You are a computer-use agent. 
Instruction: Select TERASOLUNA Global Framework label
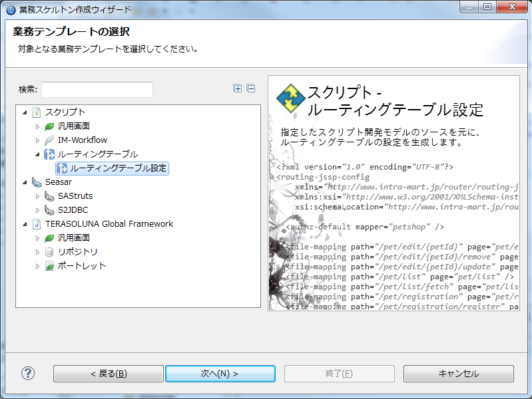(x=109, y=223)
